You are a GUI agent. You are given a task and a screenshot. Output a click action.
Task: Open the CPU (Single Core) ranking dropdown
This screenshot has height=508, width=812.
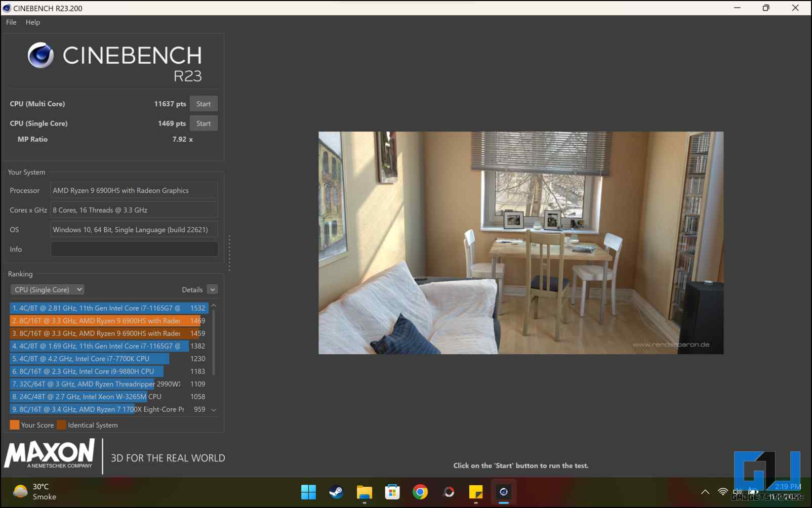point(47,289)
